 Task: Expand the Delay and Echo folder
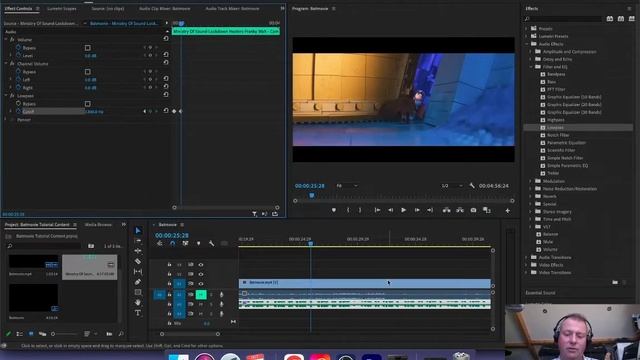point(531,59)
